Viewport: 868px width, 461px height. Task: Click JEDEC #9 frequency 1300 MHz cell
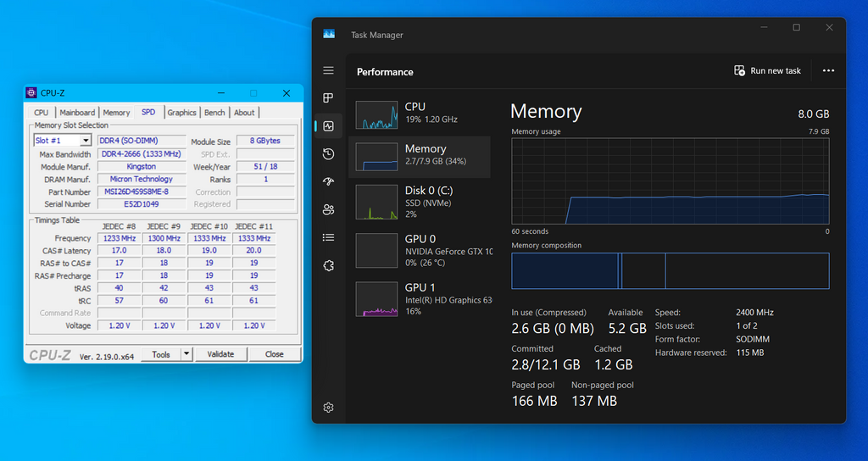coord(164,238)
